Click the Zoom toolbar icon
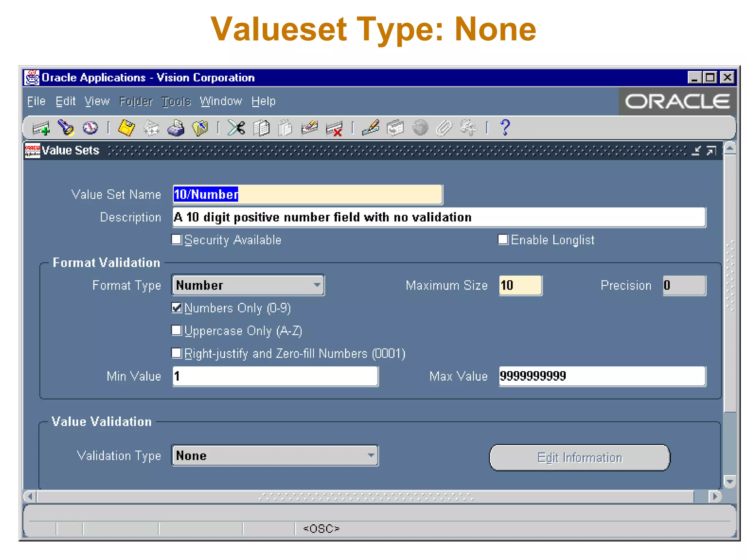The width and height of the screenshot is (747, 560). click(x=395, y=128)
